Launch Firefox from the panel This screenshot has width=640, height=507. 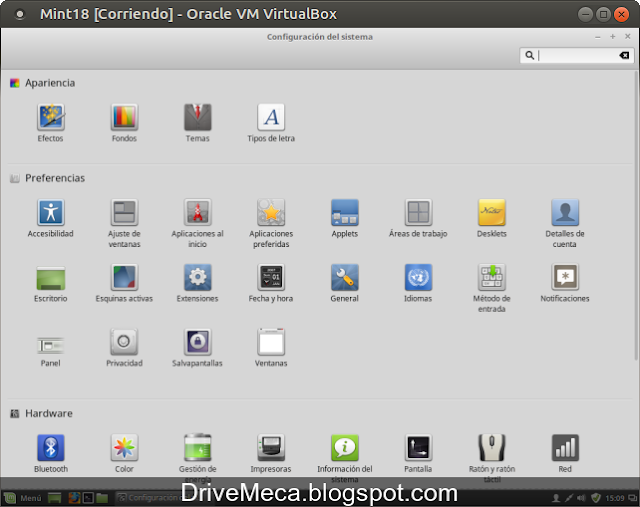coord(74,498)
